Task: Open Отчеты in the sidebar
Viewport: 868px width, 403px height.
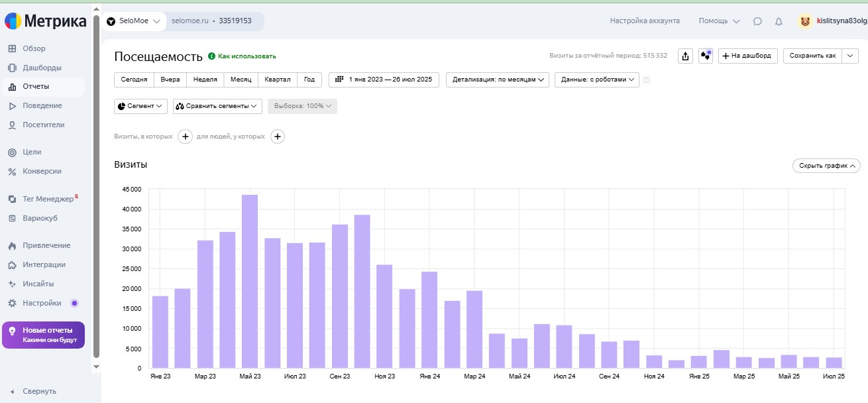Action: (x=36, y=86)
